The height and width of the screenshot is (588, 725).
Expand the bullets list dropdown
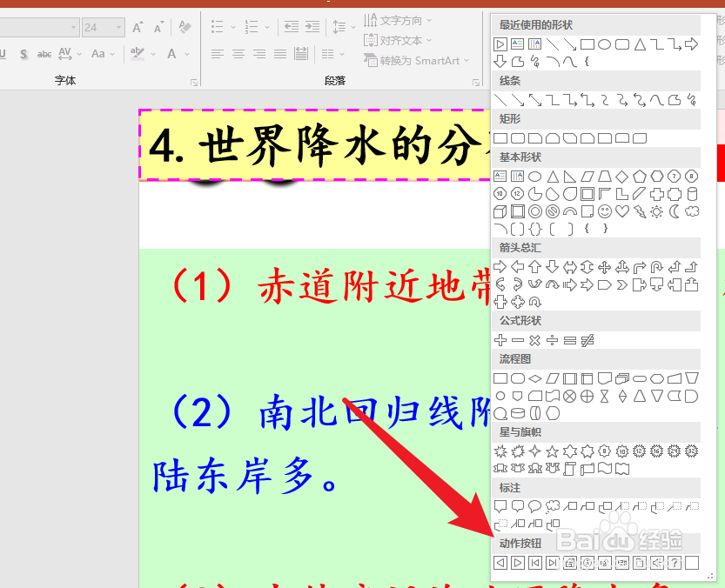pyautogui.click(x=233, y=27)
